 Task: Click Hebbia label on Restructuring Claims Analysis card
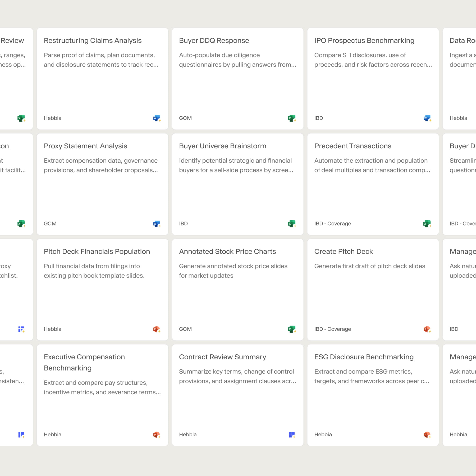click(x=53, y=118)
